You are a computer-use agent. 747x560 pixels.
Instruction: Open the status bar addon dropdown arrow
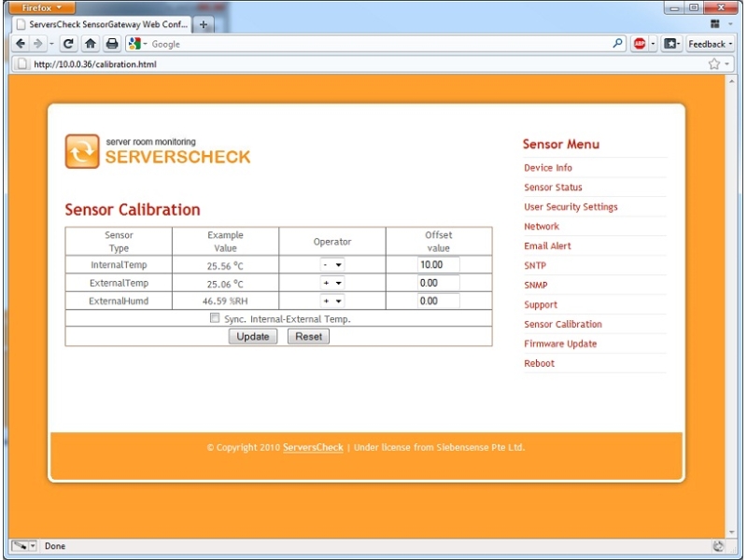[x=33, y=546]
